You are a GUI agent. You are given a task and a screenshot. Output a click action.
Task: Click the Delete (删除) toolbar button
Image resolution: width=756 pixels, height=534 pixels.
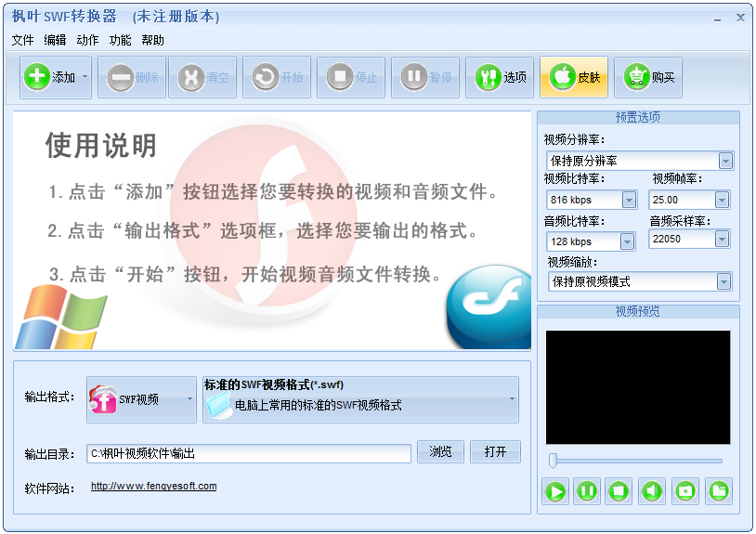[x=132, y=77]
